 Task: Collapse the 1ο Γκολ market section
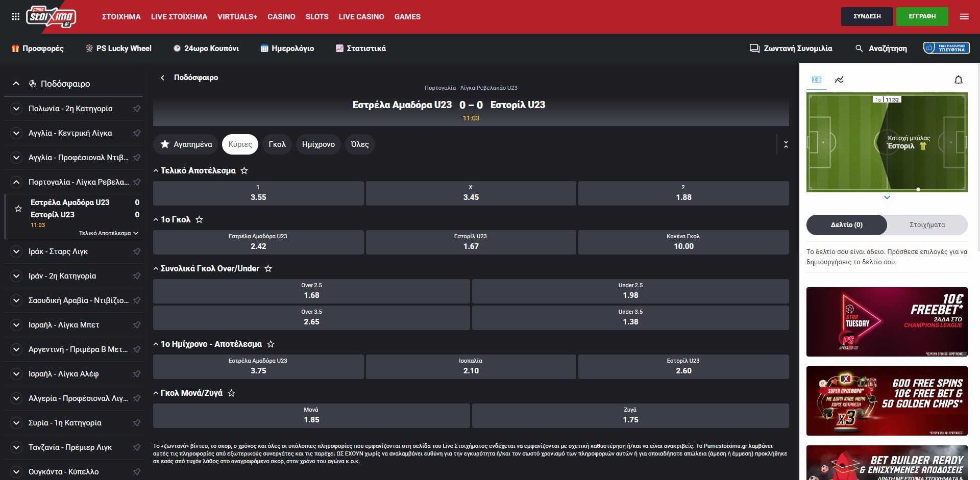[156, 220]
